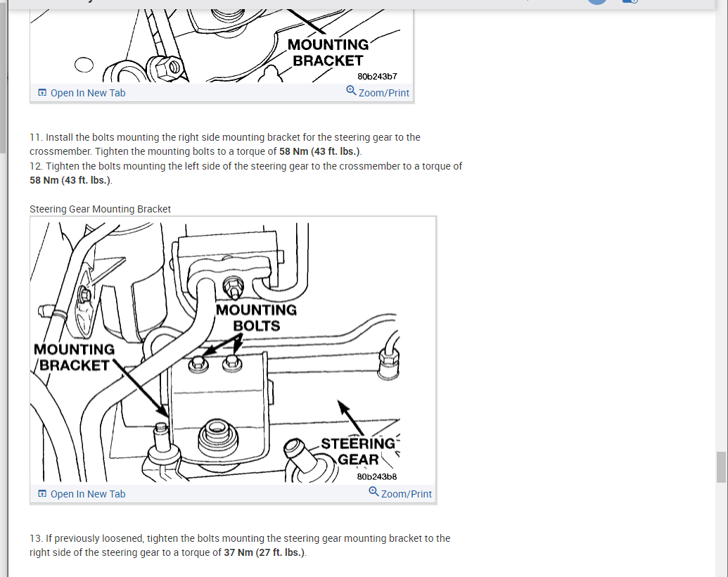The height and width of the screenshot is (577, 728).
Task: Click the scrollbar track above the right thumb
Action: [721, 232]
